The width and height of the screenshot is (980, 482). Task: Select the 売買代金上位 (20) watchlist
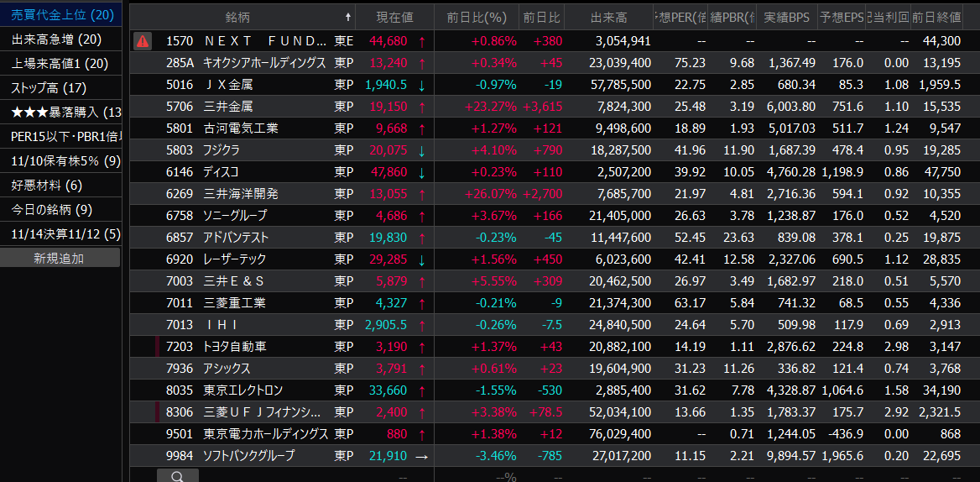tap(61, 14)
